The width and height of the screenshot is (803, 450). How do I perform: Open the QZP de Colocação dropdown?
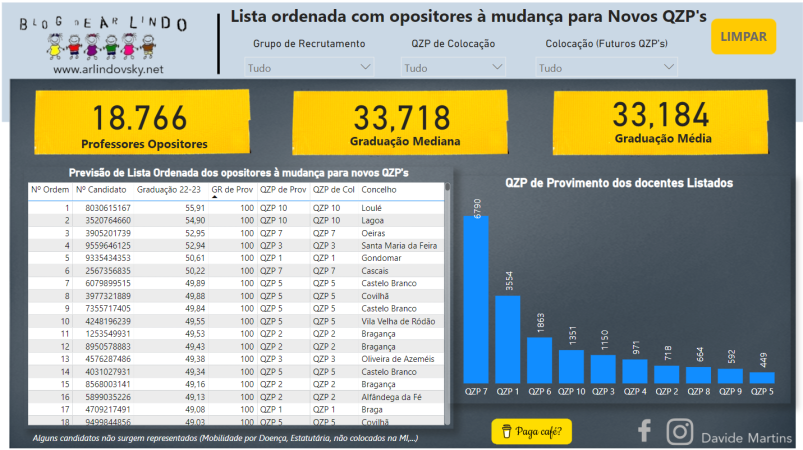point(454,68)
